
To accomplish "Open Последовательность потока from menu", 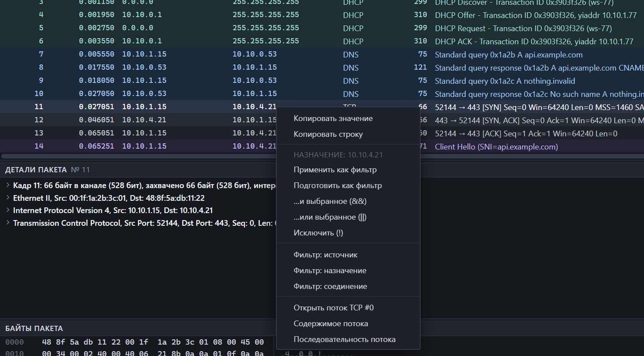I will (x=348, y=339).
